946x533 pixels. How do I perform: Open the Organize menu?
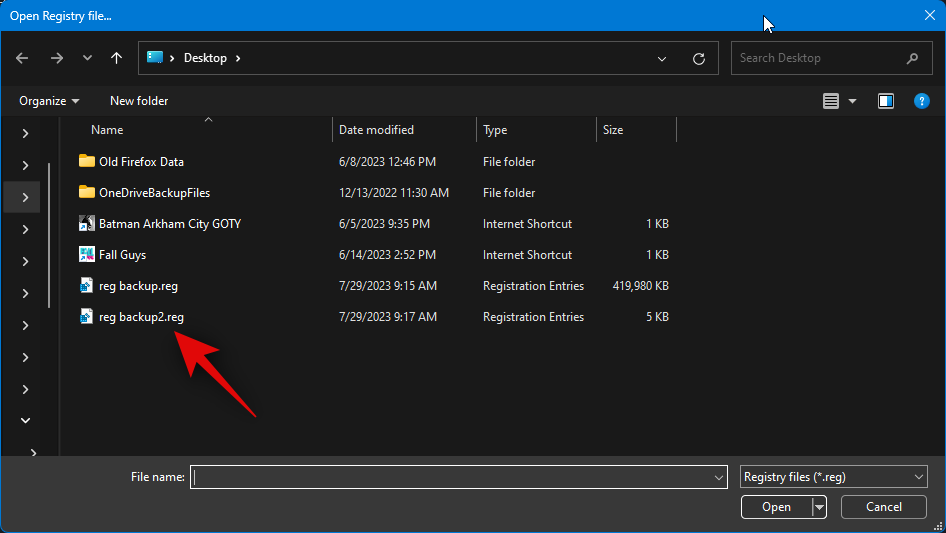(x=49, y=101)
